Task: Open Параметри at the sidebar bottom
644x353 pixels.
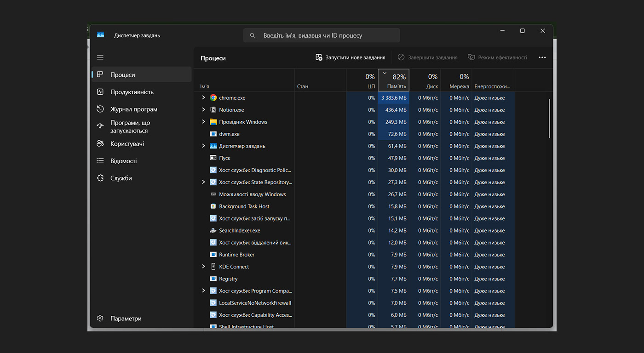Action: click(x=142, y=319)
